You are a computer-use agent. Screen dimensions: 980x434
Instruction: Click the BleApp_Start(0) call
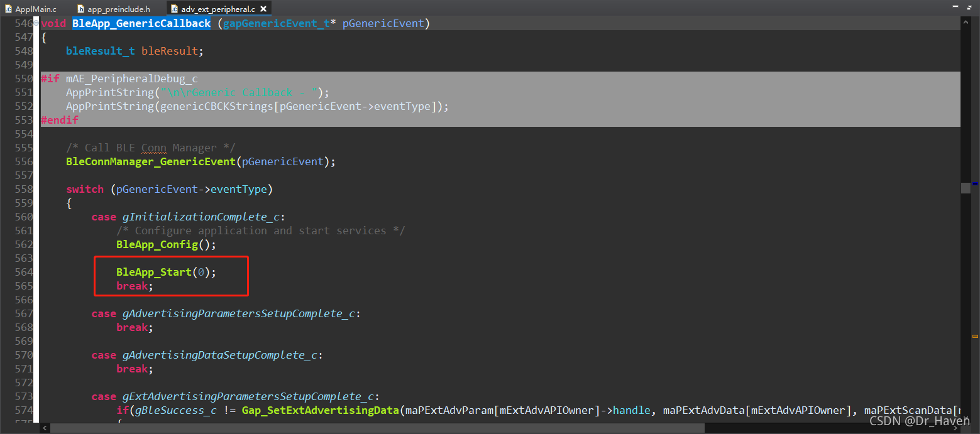coord(167,272)
